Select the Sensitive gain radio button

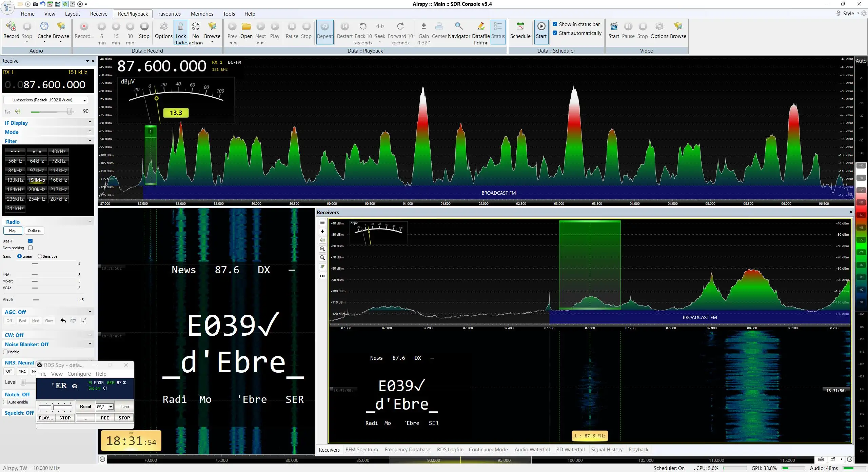point(40,256)
